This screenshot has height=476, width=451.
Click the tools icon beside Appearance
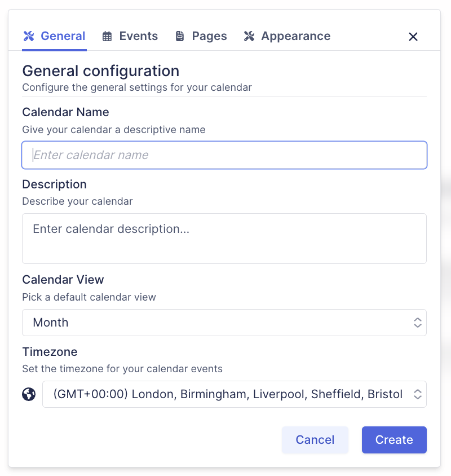coord(249,37)
